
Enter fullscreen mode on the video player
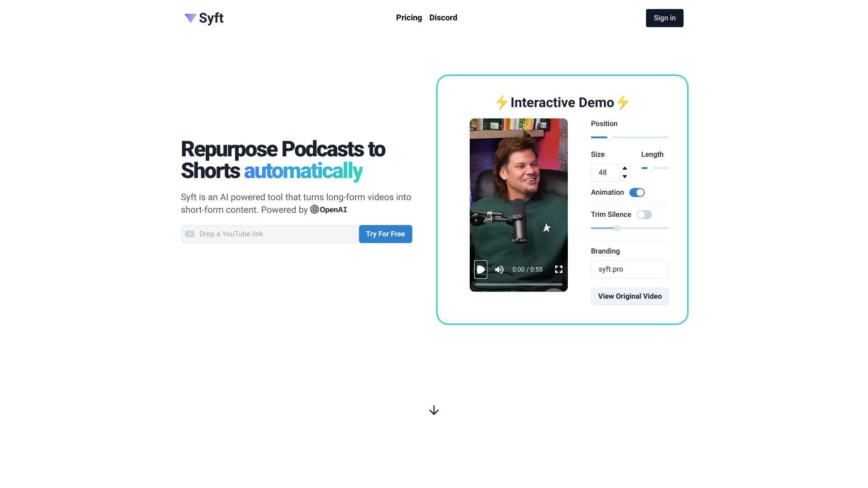(559, 269)
